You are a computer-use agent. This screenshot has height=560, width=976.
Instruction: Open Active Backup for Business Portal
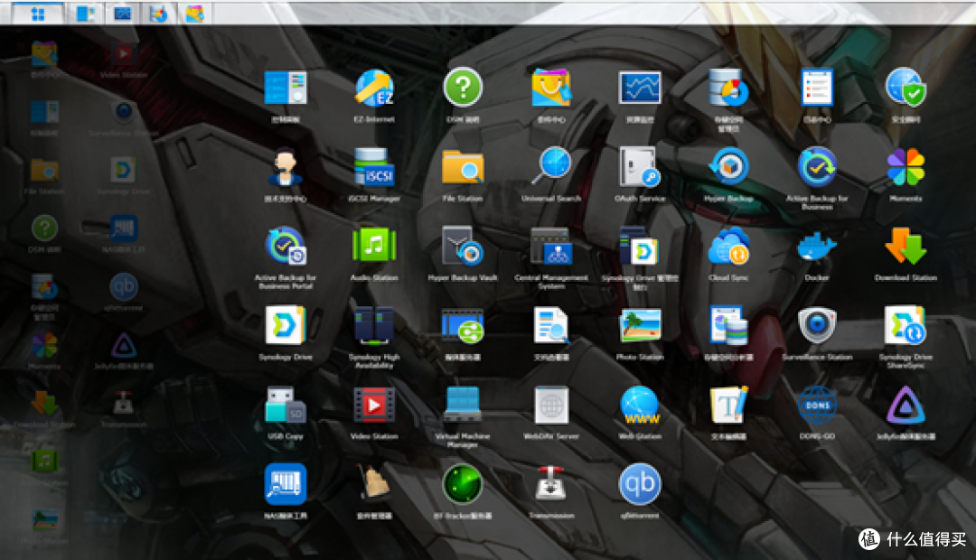click(x=285, y=246)
